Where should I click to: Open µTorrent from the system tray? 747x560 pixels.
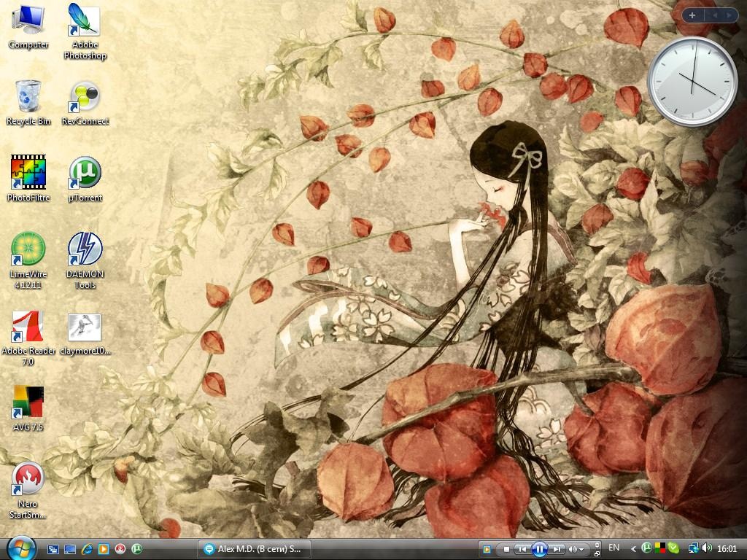(646, 548)
